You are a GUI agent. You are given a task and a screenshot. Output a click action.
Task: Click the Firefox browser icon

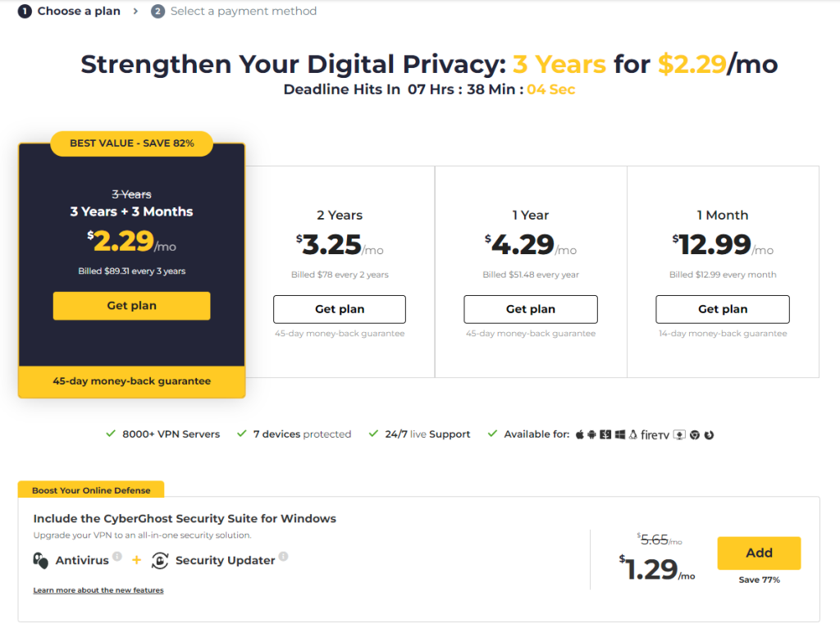coord(709,435)
